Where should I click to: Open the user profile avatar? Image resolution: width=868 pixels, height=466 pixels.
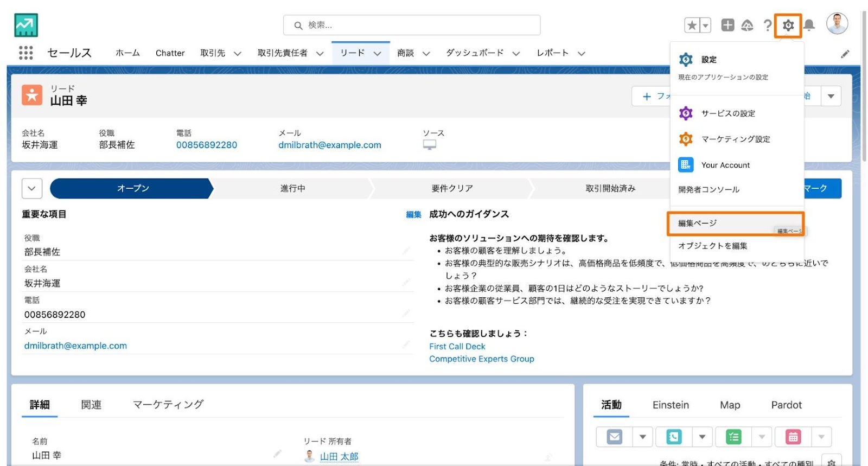tap(837, 24)
